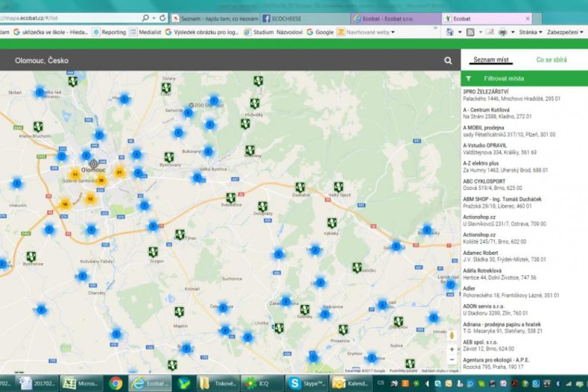Open the collection point marker at Prosenice

tap(343, 329)
